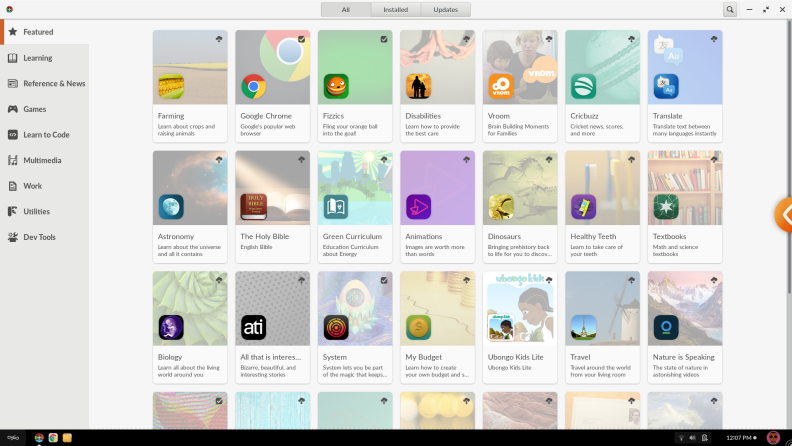This screenshot has width=792, height=446.
Task: Select Dev Tools category in sidebar
Action: pyautogui.click(x=44, y=237)
